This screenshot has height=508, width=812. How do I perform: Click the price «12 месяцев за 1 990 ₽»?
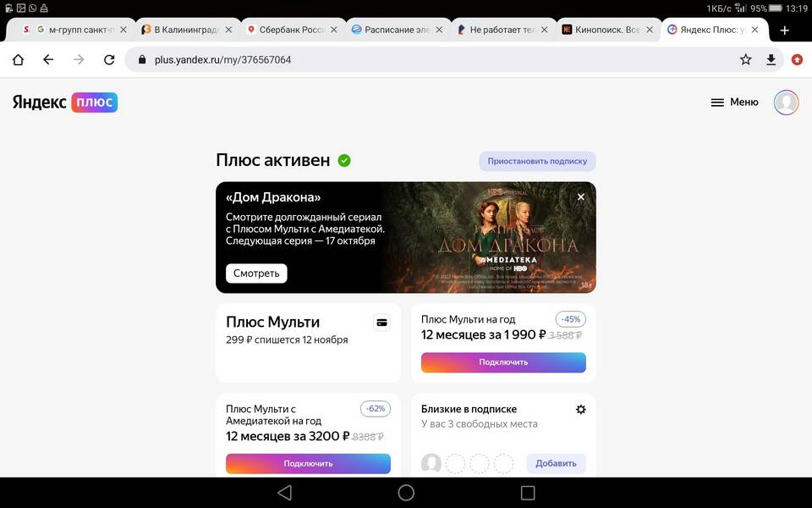pos(484,335)
